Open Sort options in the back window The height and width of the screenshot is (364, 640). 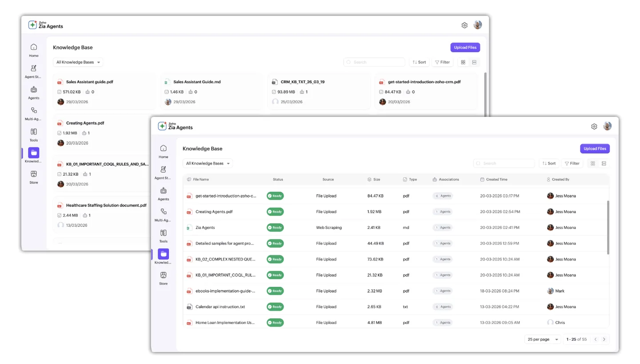coord(419,62)
